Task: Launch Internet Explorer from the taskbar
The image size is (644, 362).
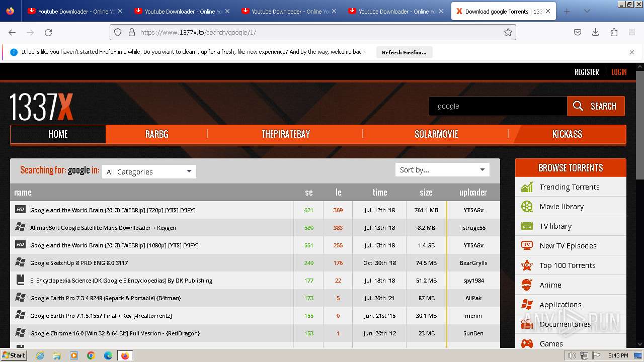Action: (x=40, y=355)
